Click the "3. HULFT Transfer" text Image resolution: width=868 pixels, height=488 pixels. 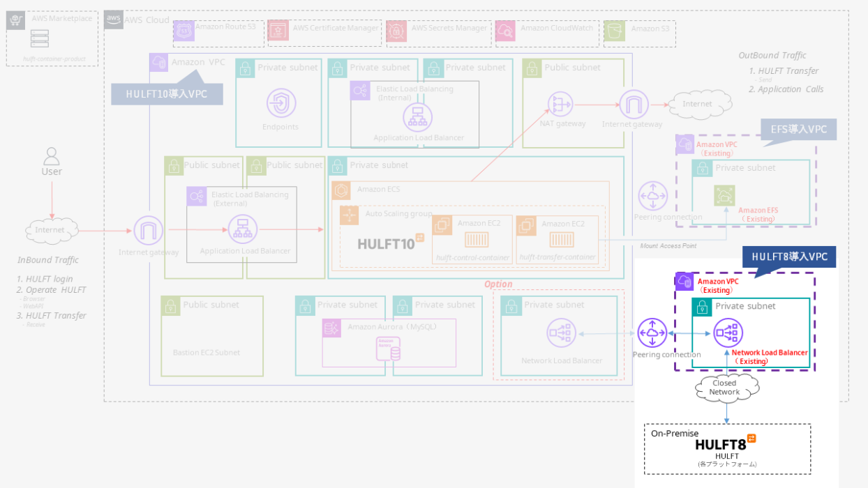tap(52, 315)
